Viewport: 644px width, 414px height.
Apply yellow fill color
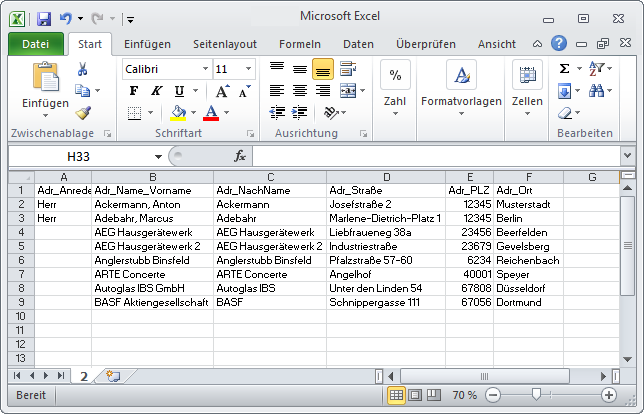click(x=178, y=113)
